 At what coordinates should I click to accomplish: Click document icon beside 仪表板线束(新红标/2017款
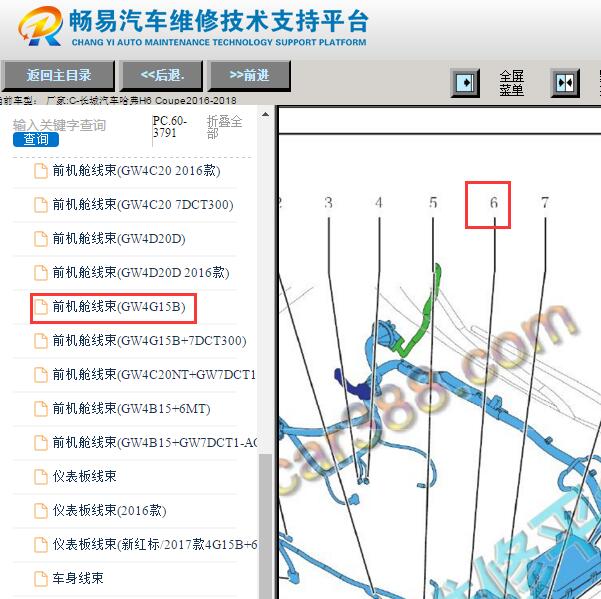point(41,545)
